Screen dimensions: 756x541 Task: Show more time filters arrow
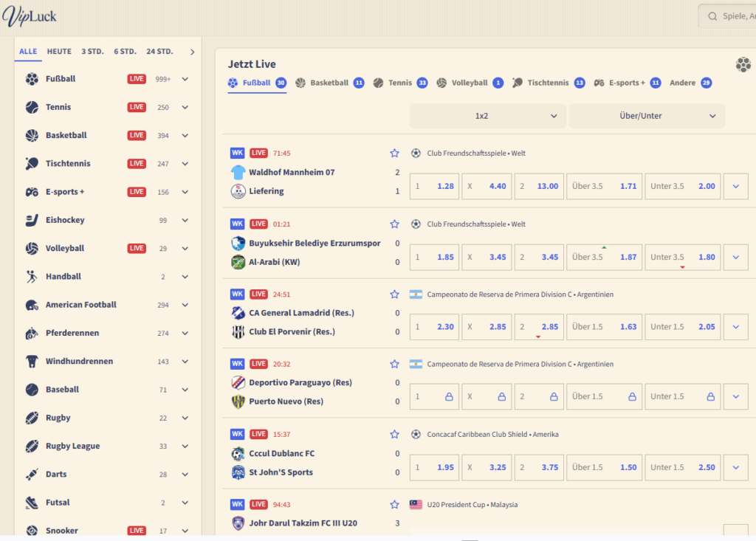(193, 52)
